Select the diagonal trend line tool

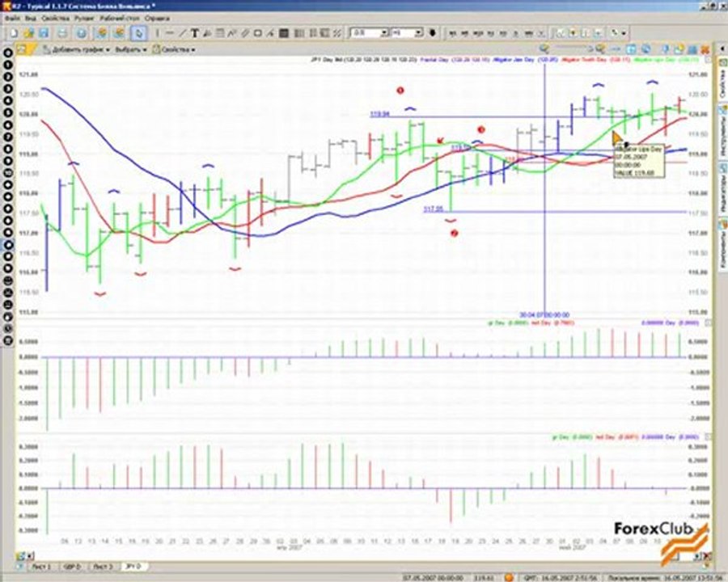coord(183,33)
